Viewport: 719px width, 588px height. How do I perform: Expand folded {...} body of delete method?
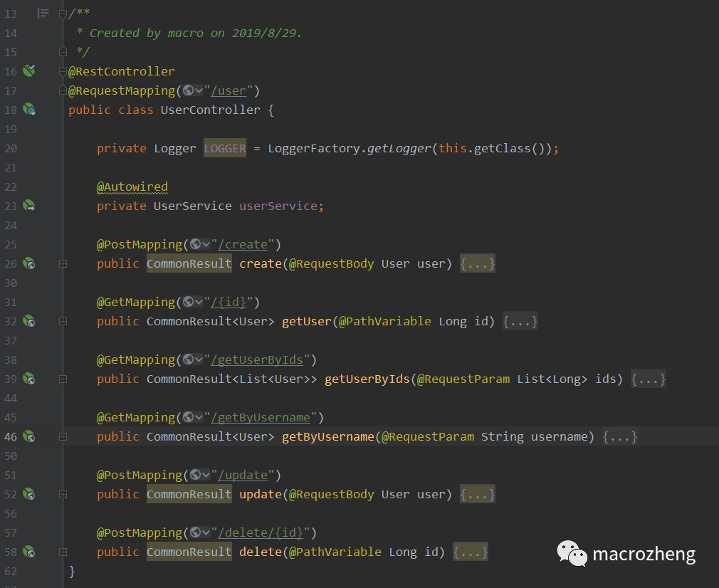[471, 552]
